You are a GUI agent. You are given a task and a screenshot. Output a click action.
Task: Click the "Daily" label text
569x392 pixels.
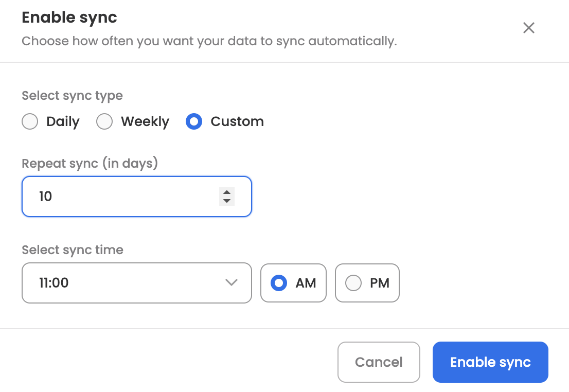click(x=63, y=122)
